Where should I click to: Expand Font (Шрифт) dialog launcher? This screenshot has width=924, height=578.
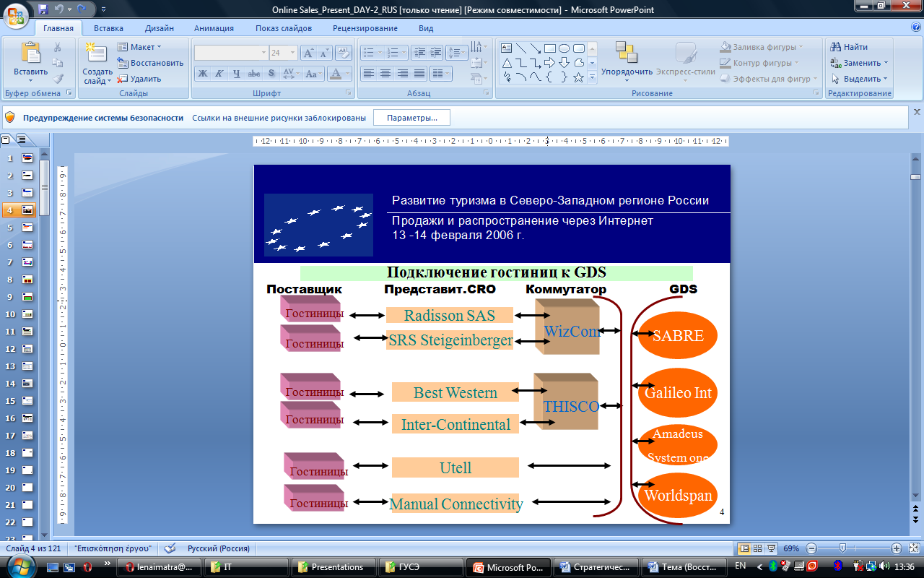(x=349, y=93)
